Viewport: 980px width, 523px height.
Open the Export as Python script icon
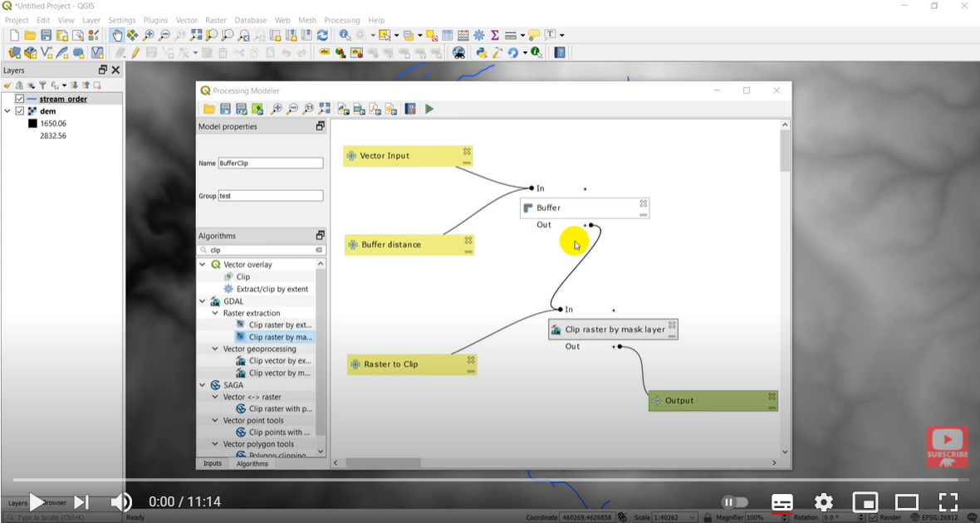[344, 109]
